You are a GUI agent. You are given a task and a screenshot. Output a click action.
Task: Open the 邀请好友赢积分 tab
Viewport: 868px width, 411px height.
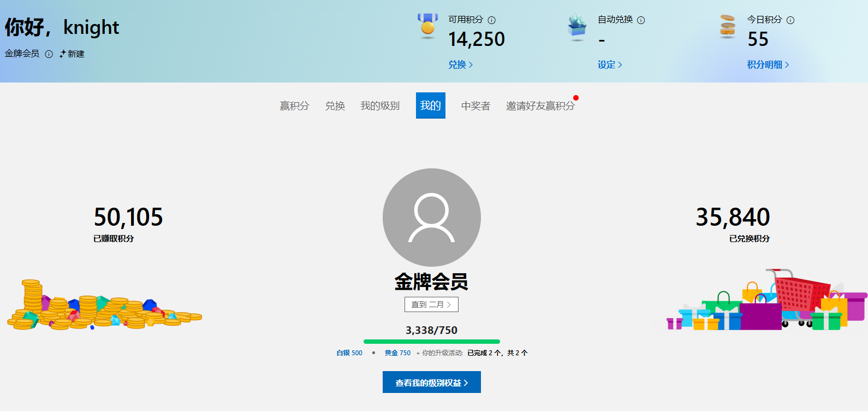540,106
